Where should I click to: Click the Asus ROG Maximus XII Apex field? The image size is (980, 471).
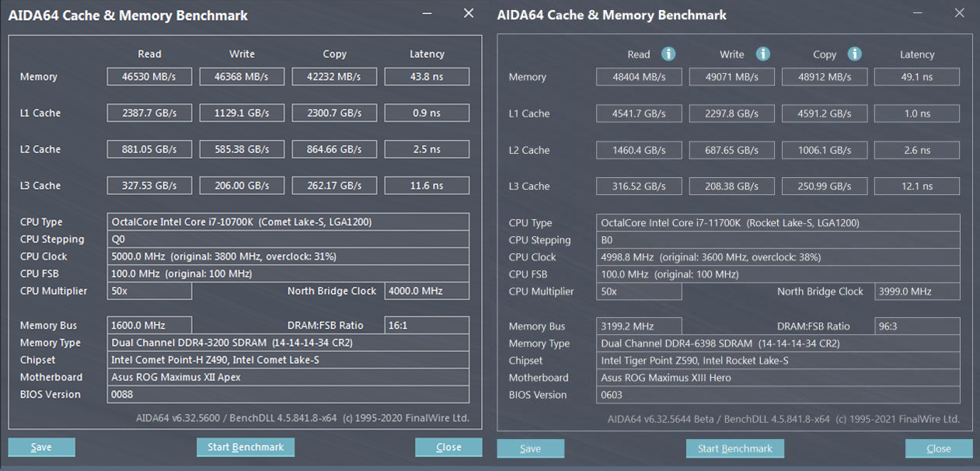pos(288,377)
